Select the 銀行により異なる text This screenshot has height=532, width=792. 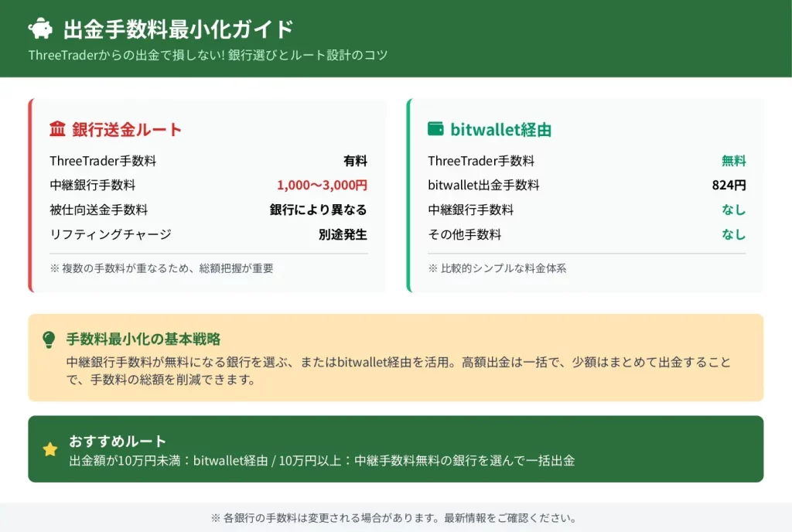point(318,210)
